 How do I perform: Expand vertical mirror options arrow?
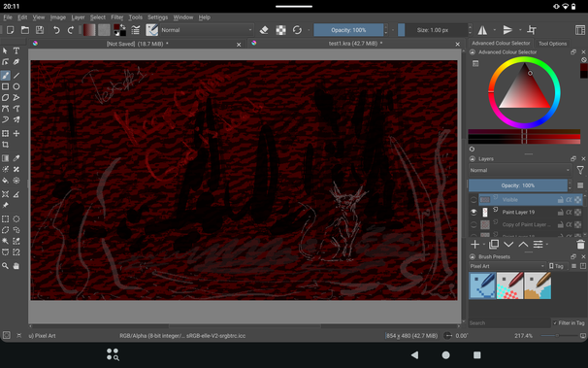point(520,30)
